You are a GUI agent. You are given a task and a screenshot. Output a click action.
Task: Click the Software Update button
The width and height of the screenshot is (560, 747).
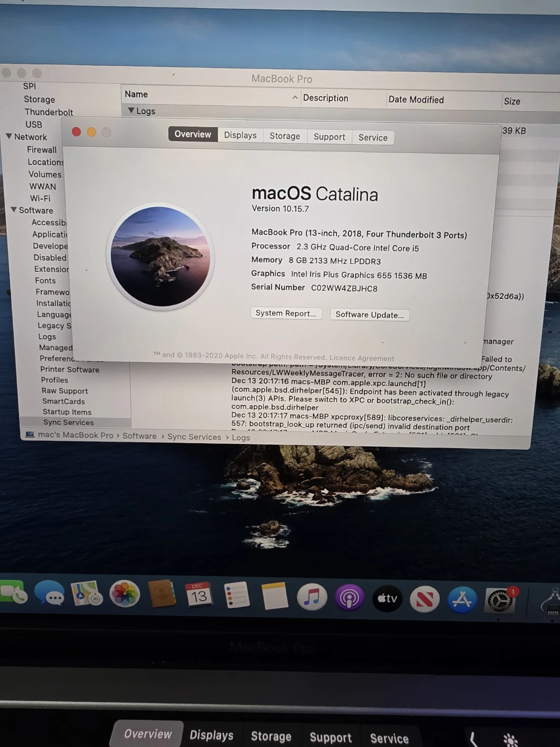369,315
